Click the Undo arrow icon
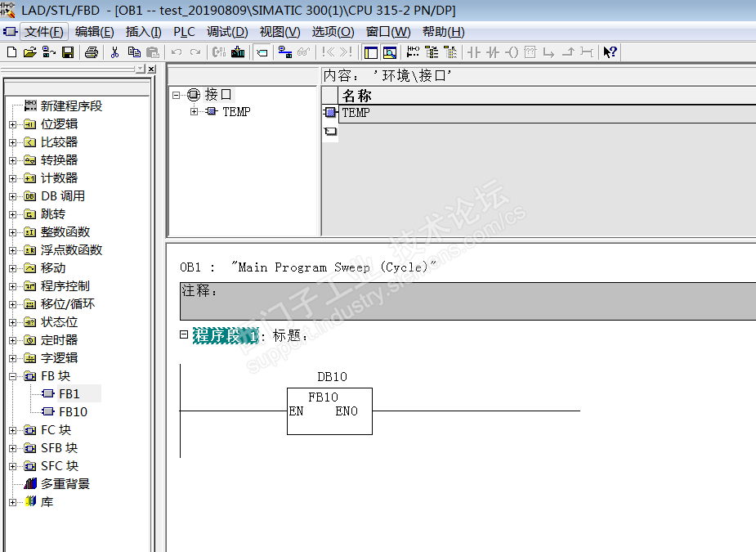Screen dimensions: 756x552 (177, 52)
